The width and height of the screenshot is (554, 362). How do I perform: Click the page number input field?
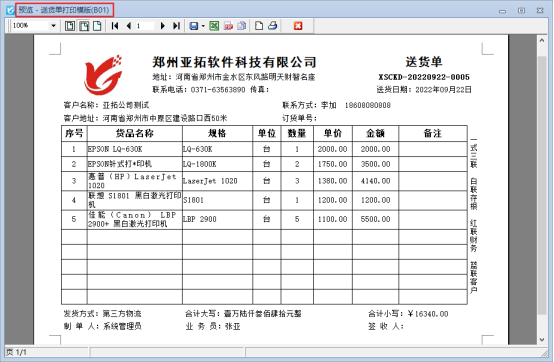click(x=145, y=26)
